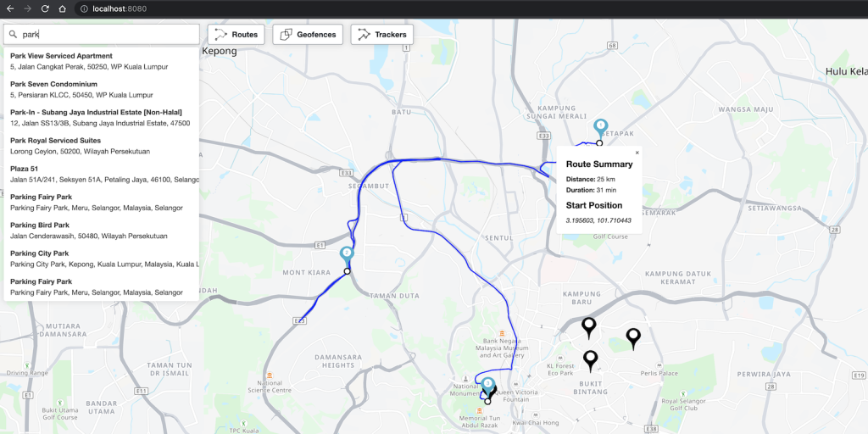Image resolution: width=868 pixels, height=434 pixels.
Task: Click the Segambut map label
Action: click(x=369, y=186)
